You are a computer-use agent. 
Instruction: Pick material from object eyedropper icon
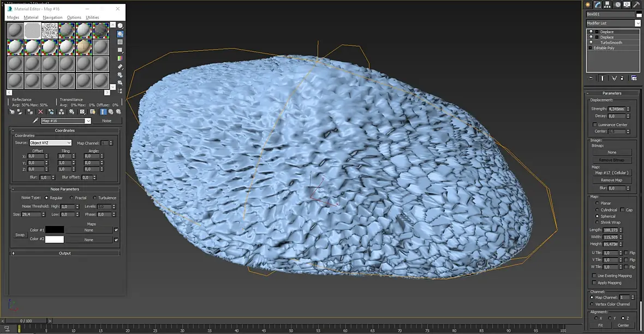pos(35,121)
